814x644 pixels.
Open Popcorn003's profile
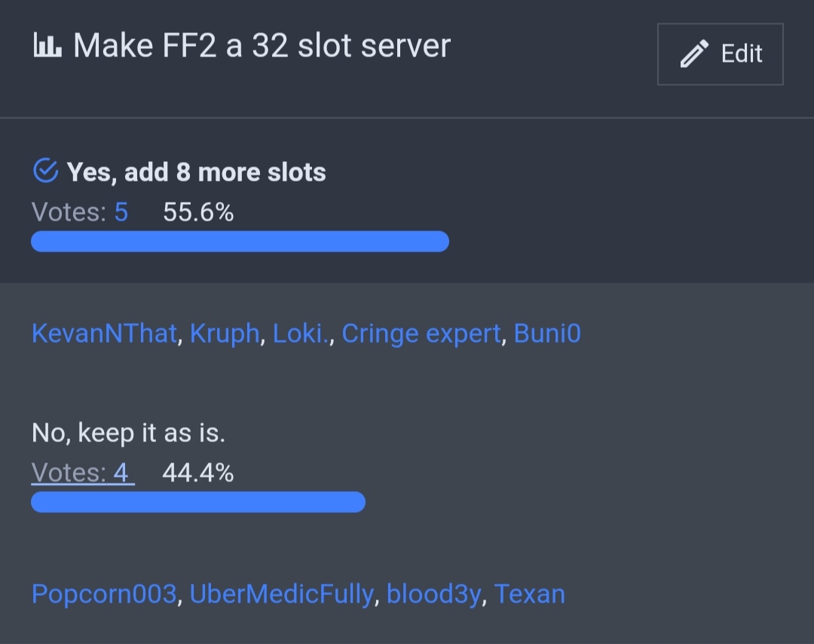104,594
